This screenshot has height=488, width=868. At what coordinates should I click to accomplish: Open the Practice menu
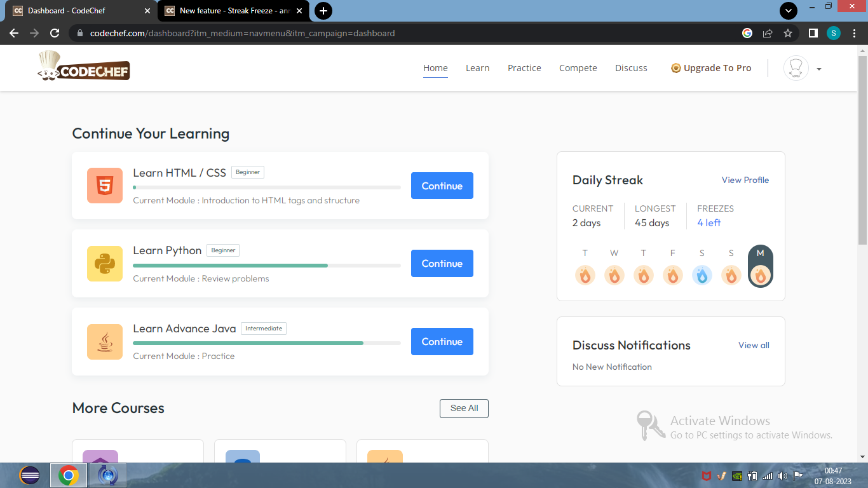(524, 68)
